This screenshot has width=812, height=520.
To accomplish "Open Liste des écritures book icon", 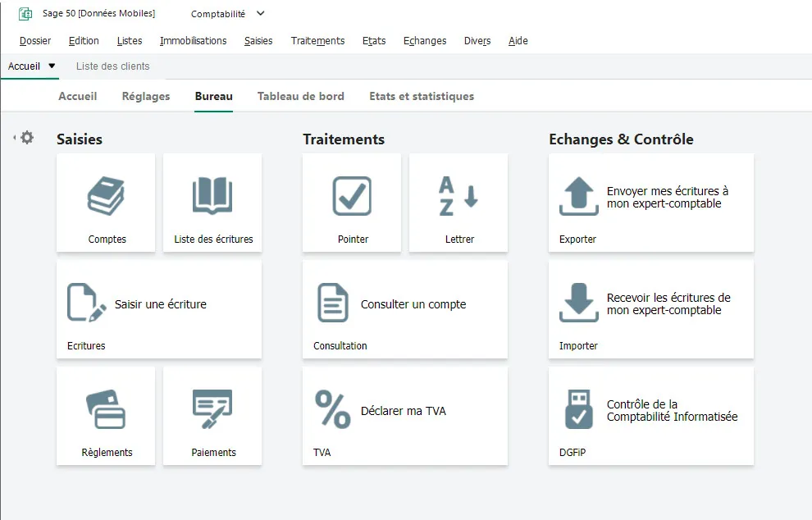I will [212, 197].
